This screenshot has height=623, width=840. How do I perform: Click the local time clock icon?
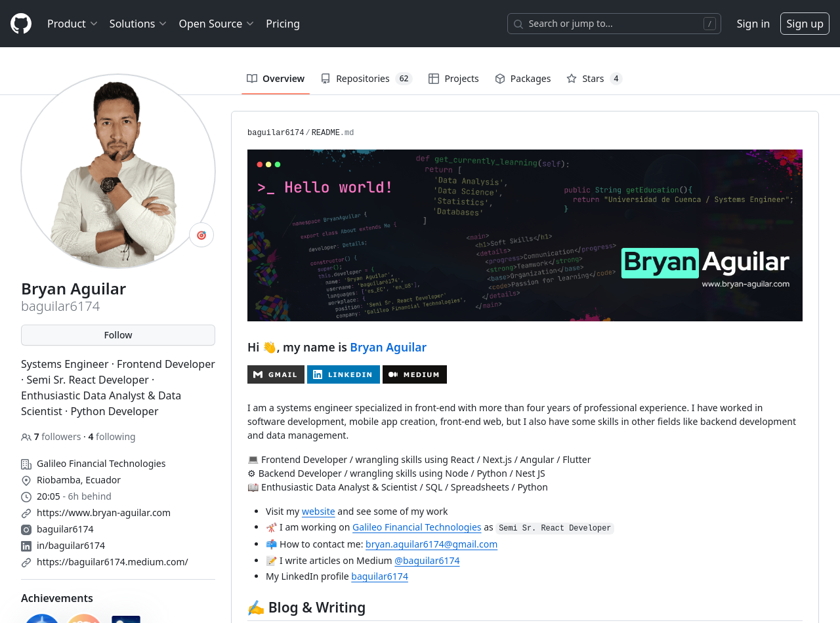[x=26, y=497]
